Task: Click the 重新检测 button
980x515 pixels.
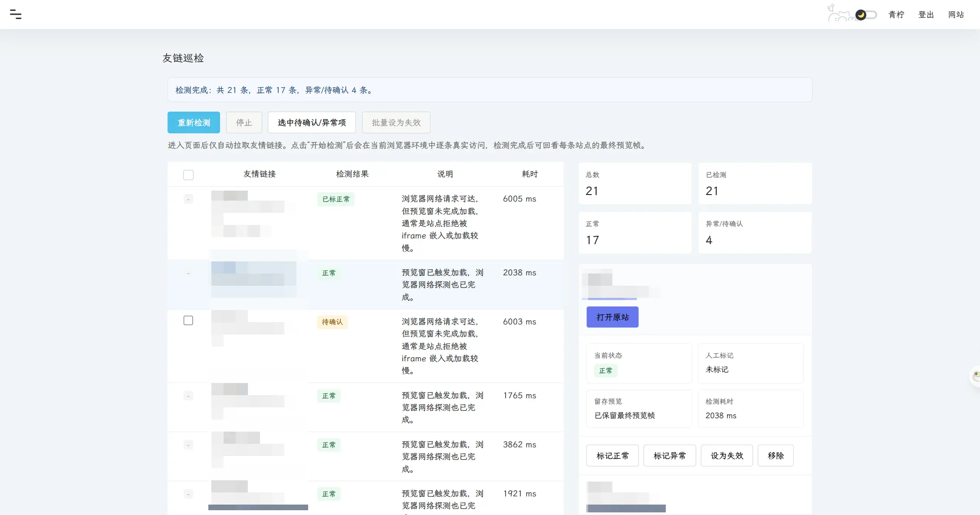Action: point(194,122)
